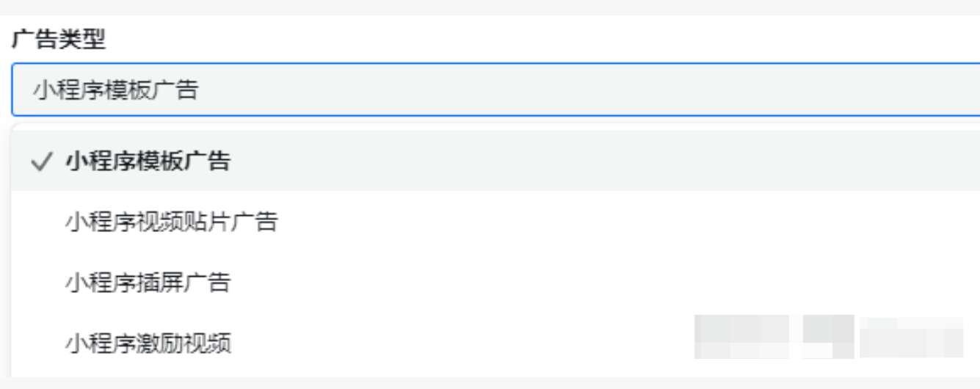Click the blue-bordered ad type select box
Image resolution: width=980 pixels, height=389 pixels.
point(496,90)
